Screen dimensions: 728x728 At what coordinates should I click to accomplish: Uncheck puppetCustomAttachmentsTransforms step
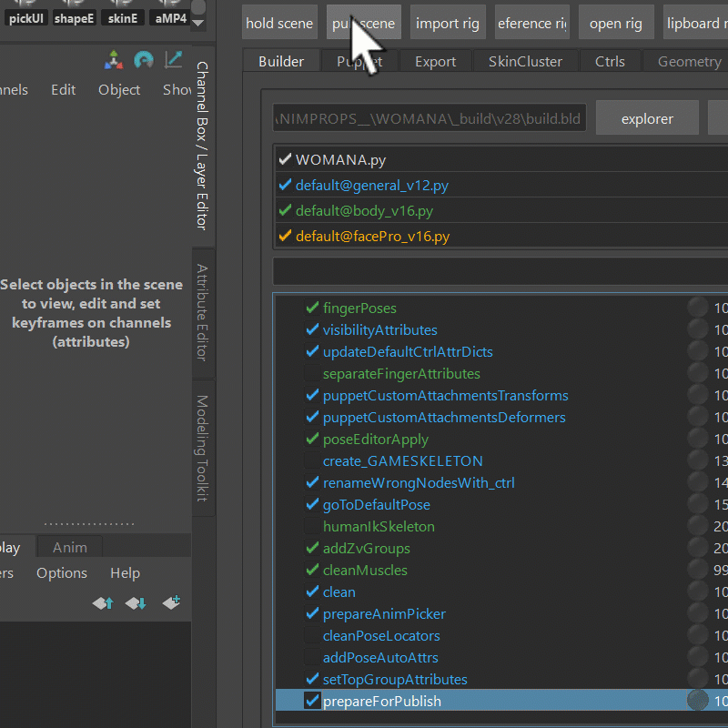(x=312, y=395)
